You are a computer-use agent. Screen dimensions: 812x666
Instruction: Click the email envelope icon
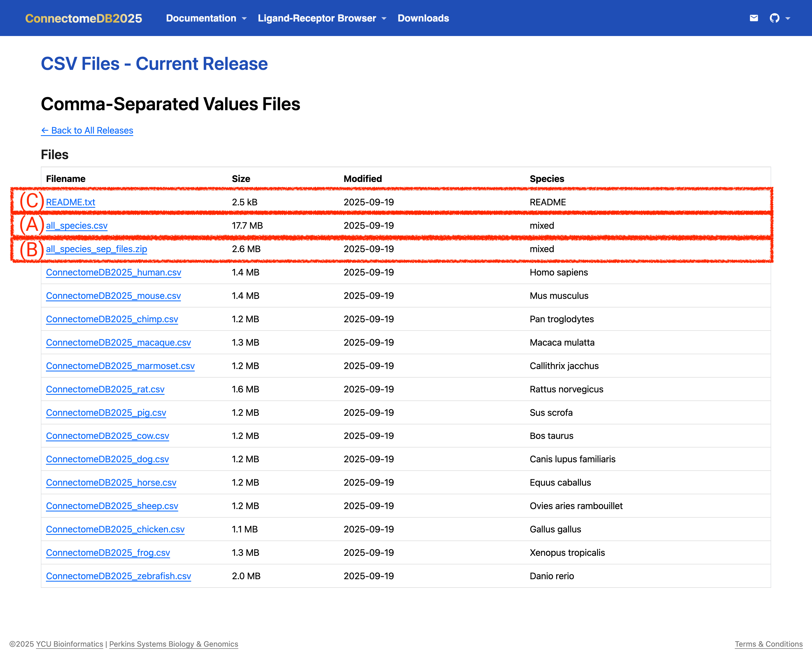point(754,18)
